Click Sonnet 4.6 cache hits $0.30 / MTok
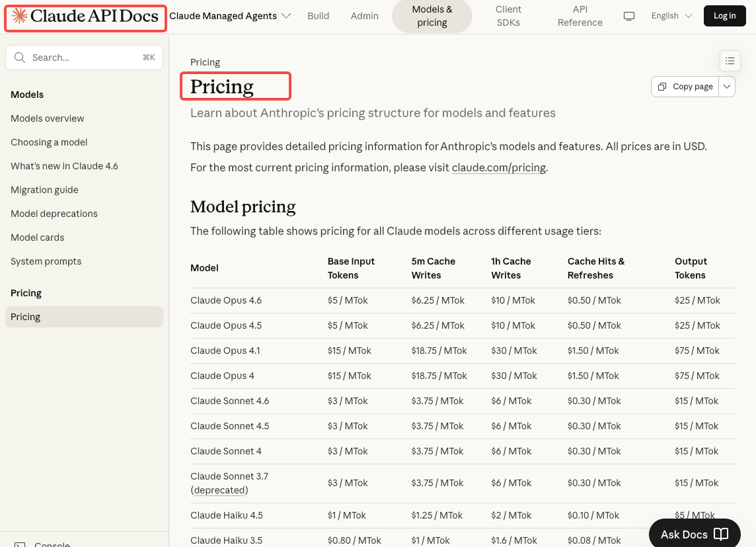 pos(594,401)
